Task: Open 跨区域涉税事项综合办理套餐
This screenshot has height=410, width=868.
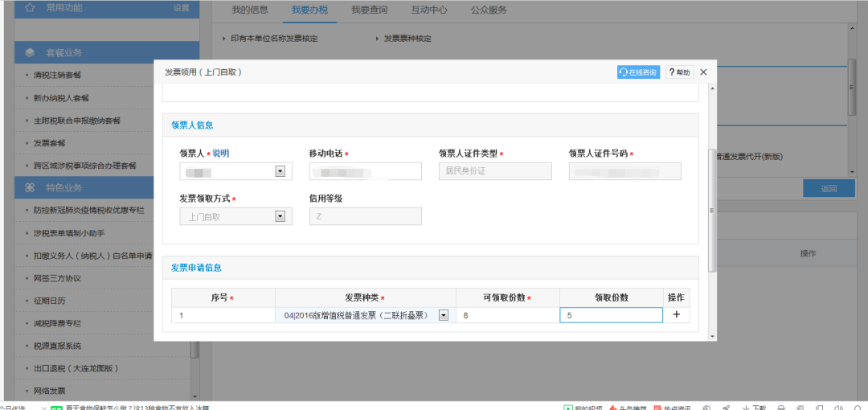Action: point(84,165)
